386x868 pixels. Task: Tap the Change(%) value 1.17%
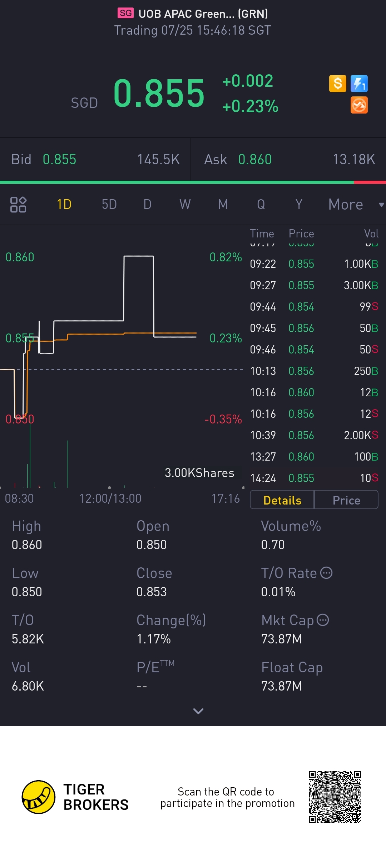pyautogui.click(x=154, y=639)
